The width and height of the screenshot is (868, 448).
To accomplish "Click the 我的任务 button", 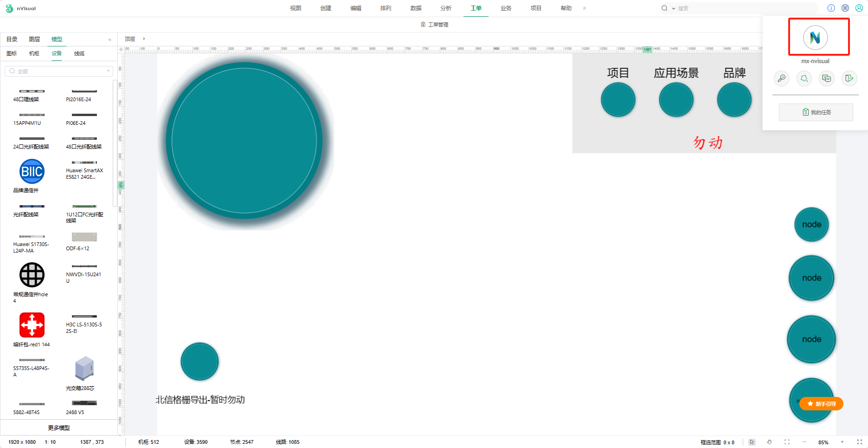I will pos(816,112).
